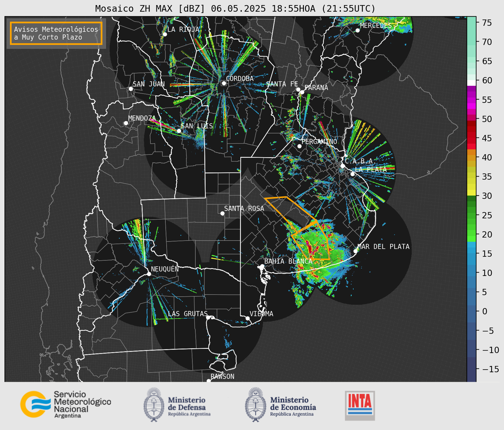This screenshot has width=504, height=430.
Task: Click the BAHIA BLANCA city marker dot
Action: (x=262, y=266)
